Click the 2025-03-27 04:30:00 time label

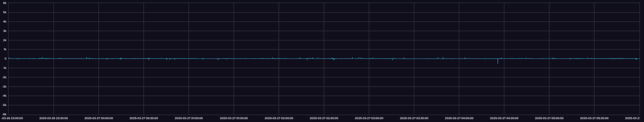pyautogui.click(x=504, y=118)
